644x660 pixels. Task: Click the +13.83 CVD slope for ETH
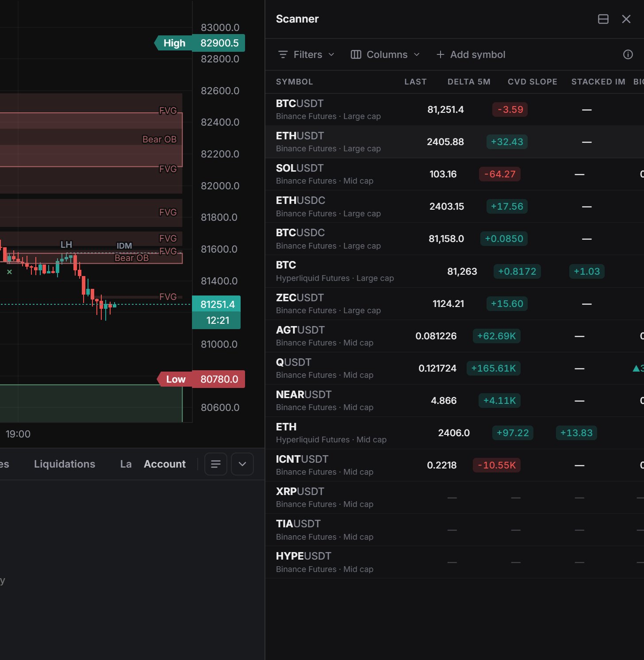tap(576, 433)
